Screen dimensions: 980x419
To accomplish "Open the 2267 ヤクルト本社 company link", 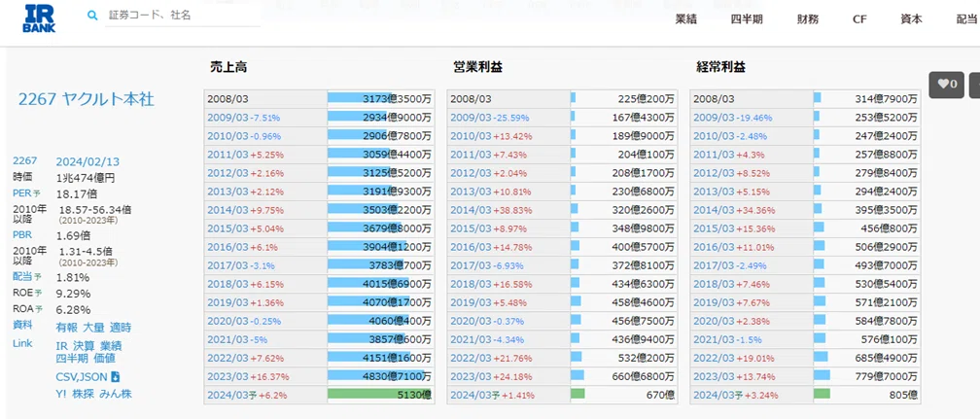I will point(87,99).
